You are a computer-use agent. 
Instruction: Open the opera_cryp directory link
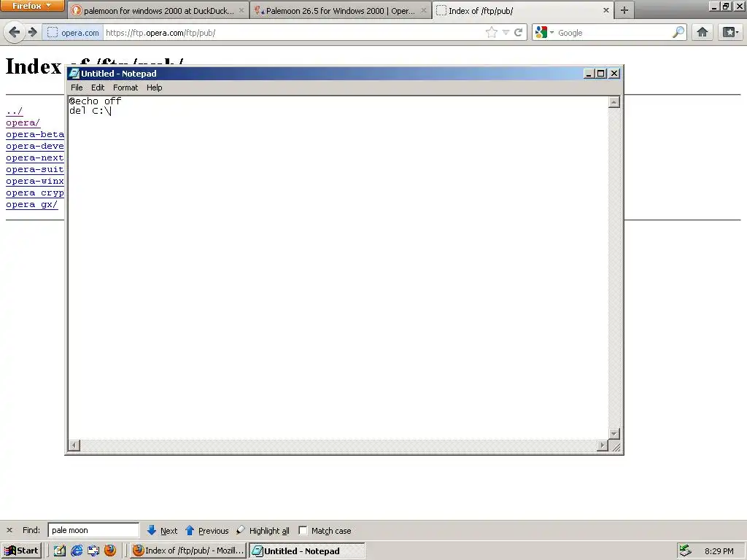(35, 192)
